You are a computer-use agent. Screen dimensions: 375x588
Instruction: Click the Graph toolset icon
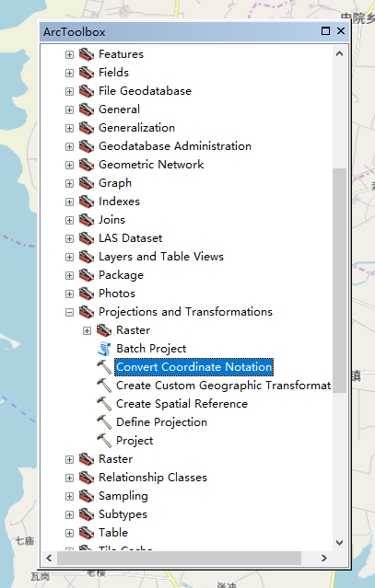click(87, 183)
